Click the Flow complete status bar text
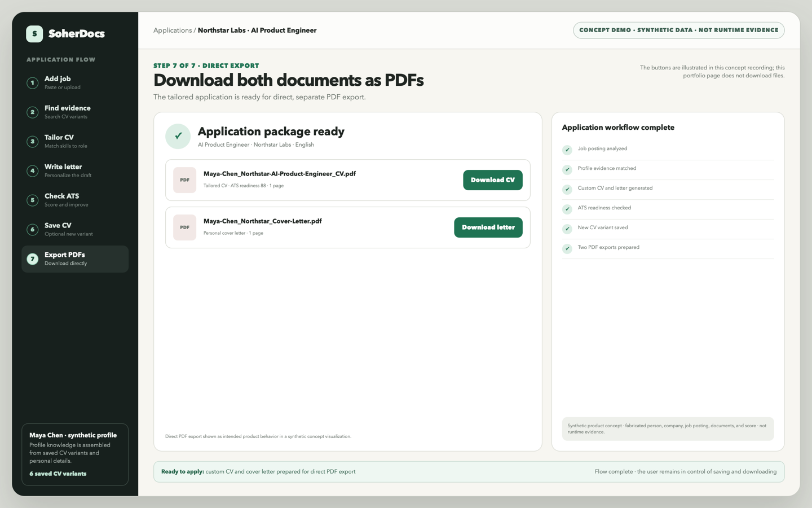812x508 pixels. click(686, 472)
